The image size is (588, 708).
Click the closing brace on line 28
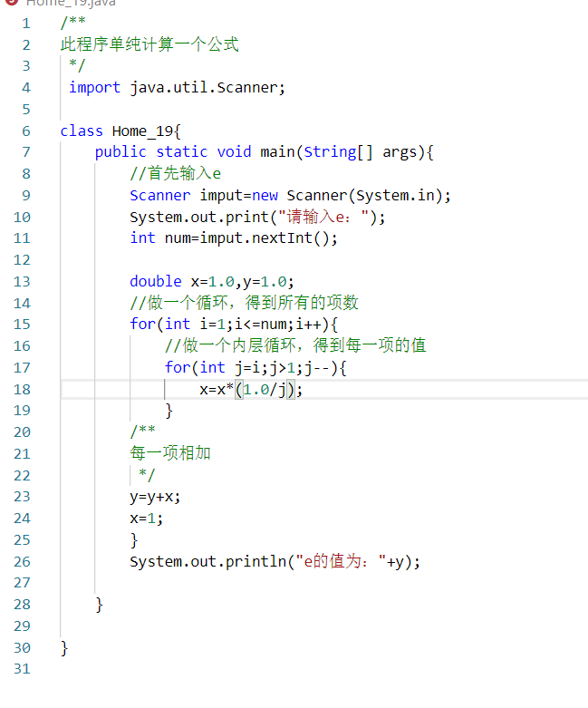pyautogui.click(x=100, y=605)
